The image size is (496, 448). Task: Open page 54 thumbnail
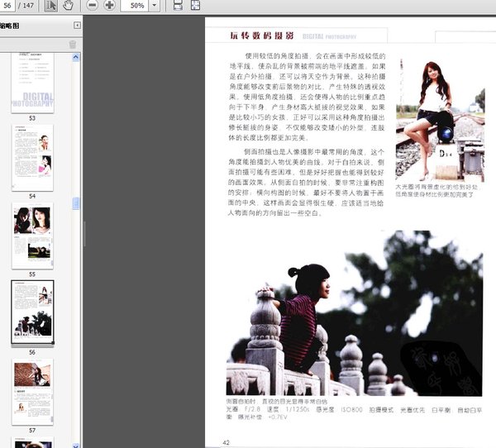click(x=32, y=158)
